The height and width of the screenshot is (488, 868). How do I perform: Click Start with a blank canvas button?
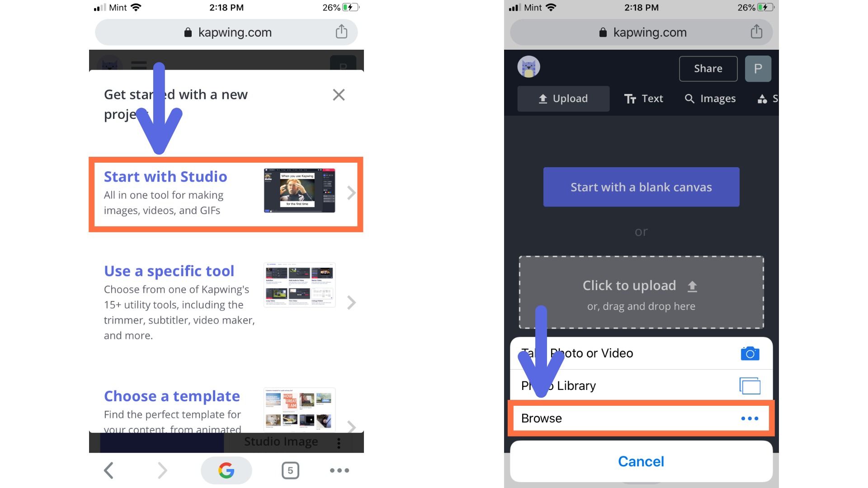tap(640, 187)
